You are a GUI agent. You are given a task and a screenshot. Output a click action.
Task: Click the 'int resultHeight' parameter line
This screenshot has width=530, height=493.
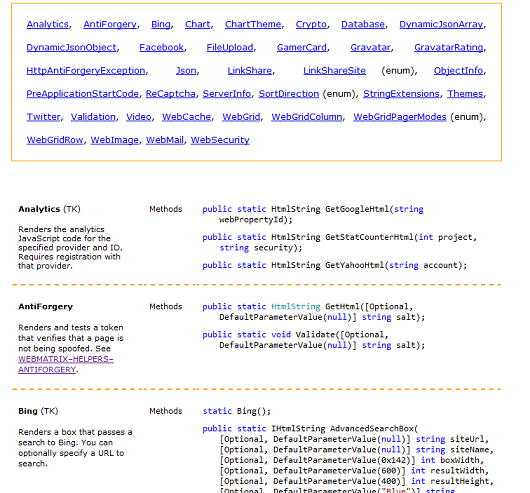357,481
